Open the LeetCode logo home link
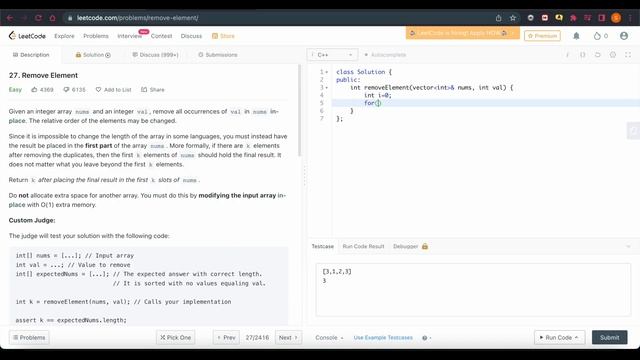The width and height of the screenshot is (640, 360). pos(27,36)
